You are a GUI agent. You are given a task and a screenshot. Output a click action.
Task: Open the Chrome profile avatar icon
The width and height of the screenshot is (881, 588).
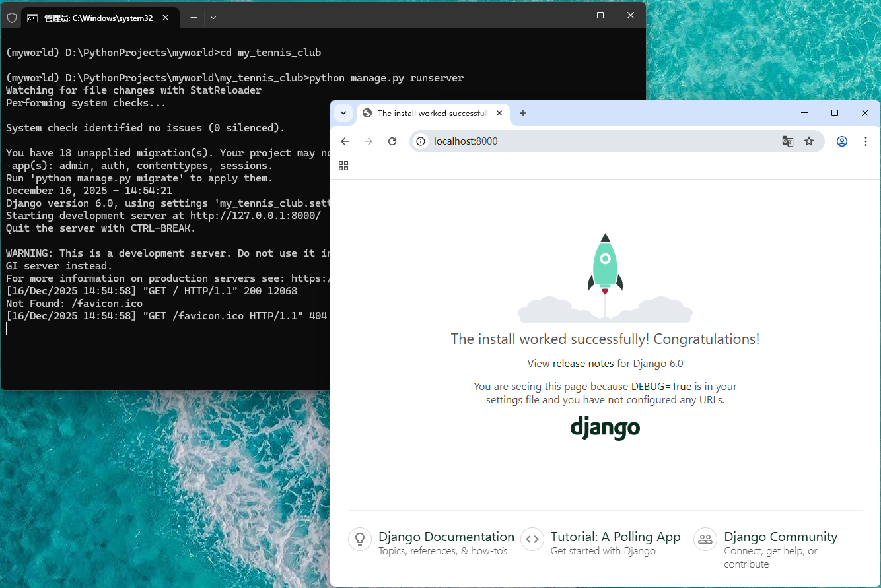tap(842, 141)
